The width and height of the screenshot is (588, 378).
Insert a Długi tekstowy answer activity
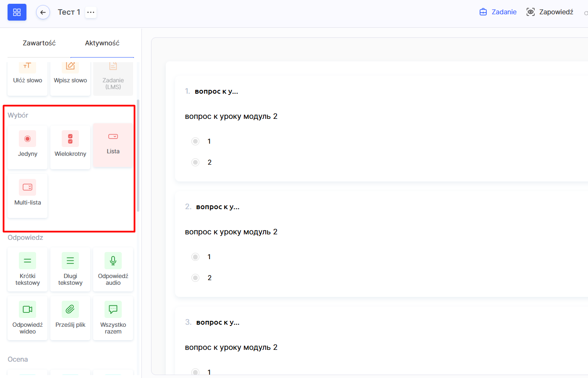coord(71,269)
